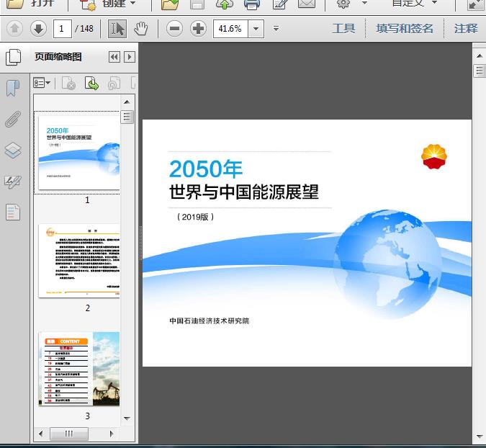
Task: Open the Tools (工具) pane
Action: coord(343,29)
